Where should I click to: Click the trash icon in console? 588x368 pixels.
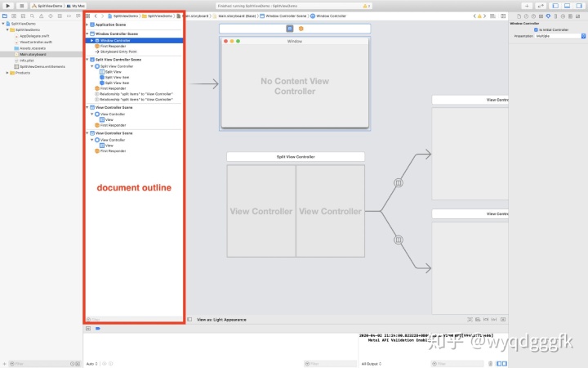(x=490, y=363)
